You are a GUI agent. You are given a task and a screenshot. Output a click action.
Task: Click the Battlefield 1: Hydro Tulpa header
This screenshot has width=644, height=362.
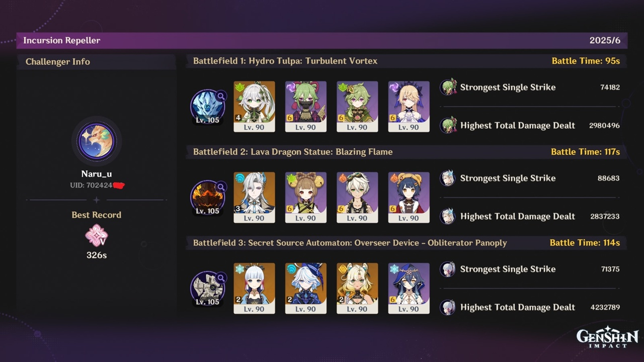click(407, 61)
